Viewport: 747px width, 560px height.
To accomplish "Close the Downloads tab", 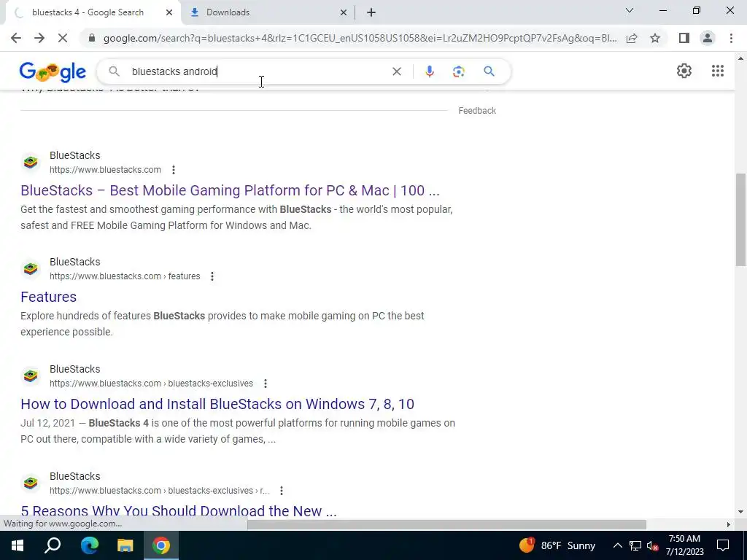I will (x=343, y=12).
